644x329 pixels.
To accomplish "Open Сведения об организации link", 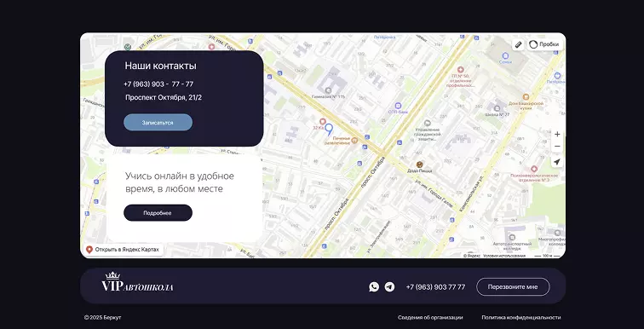I will (x=430, y=318).
